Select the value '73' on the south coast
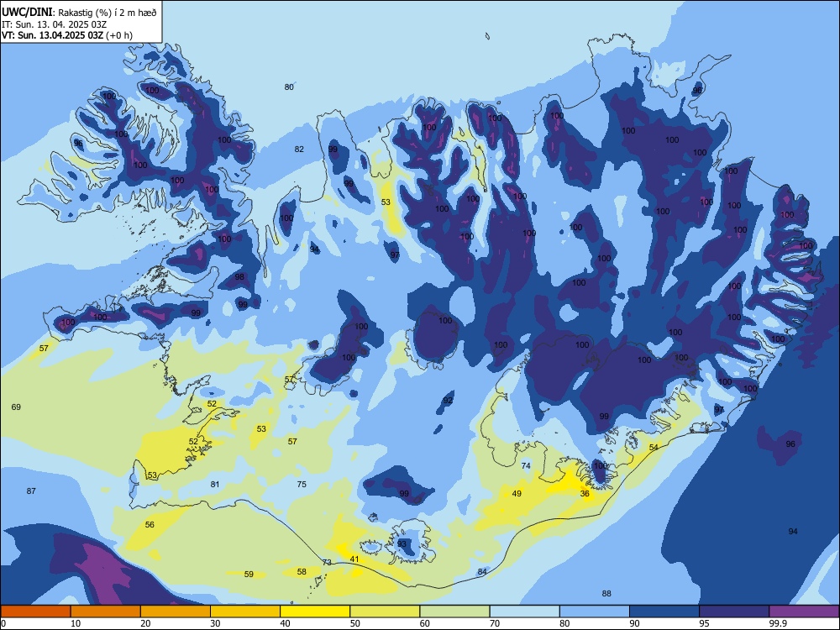840x630 pixels. click(327, 563)
